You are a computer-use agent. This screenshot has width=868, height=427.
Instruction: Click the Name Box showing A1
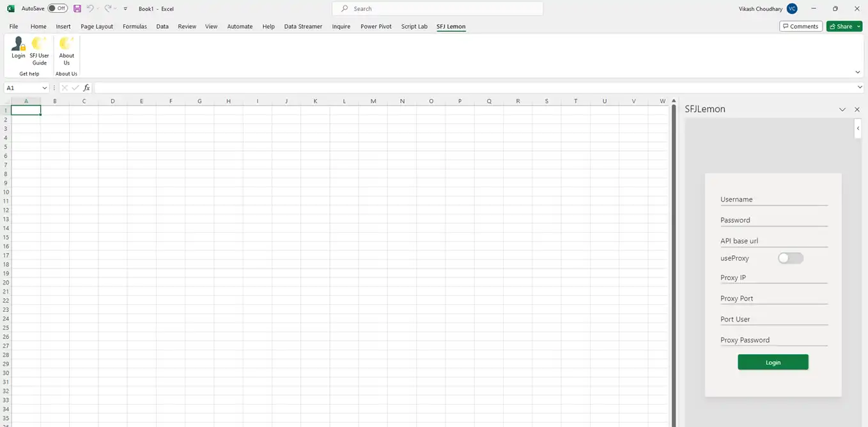tap(22, 88)
